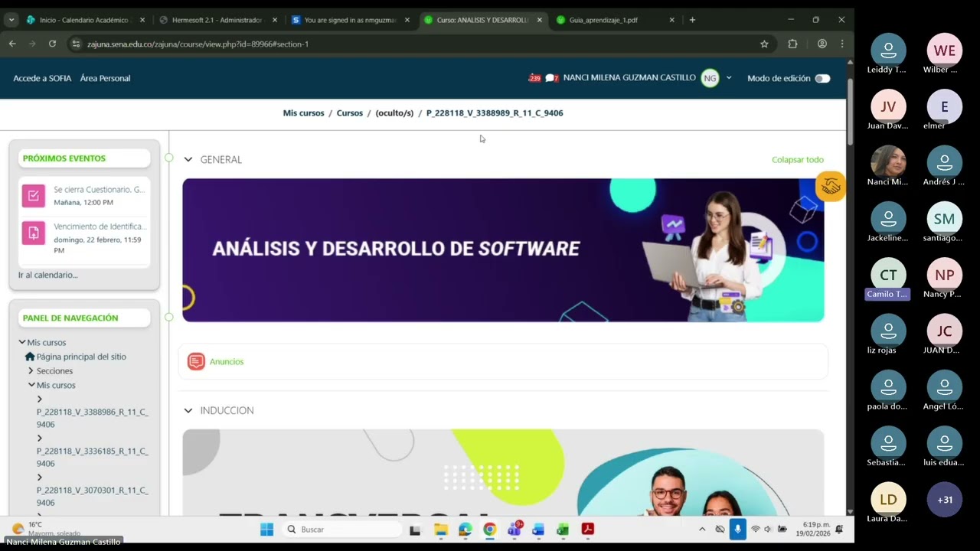Click the taskbar Buscar search box
980x551 pixels.
pyautogui.click(x=342, y=529)
